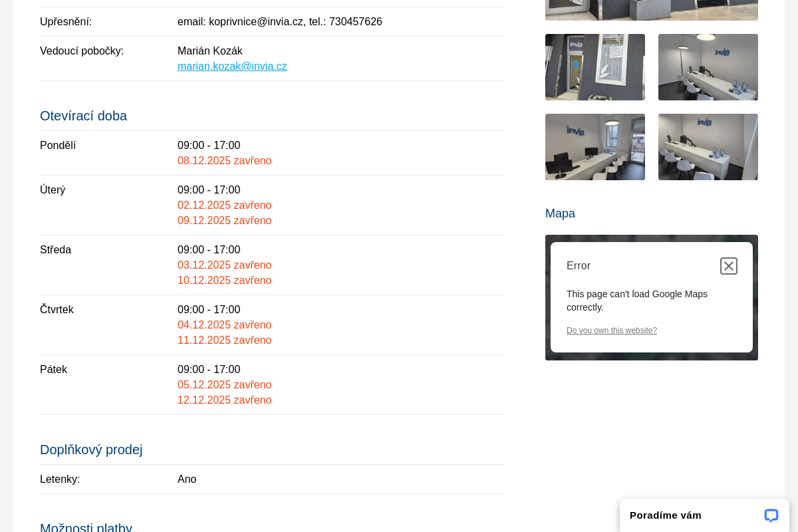Open storefront entrance photo thumbnail
Viewport: 798px width, 532px height.
[x=595, y=67]
